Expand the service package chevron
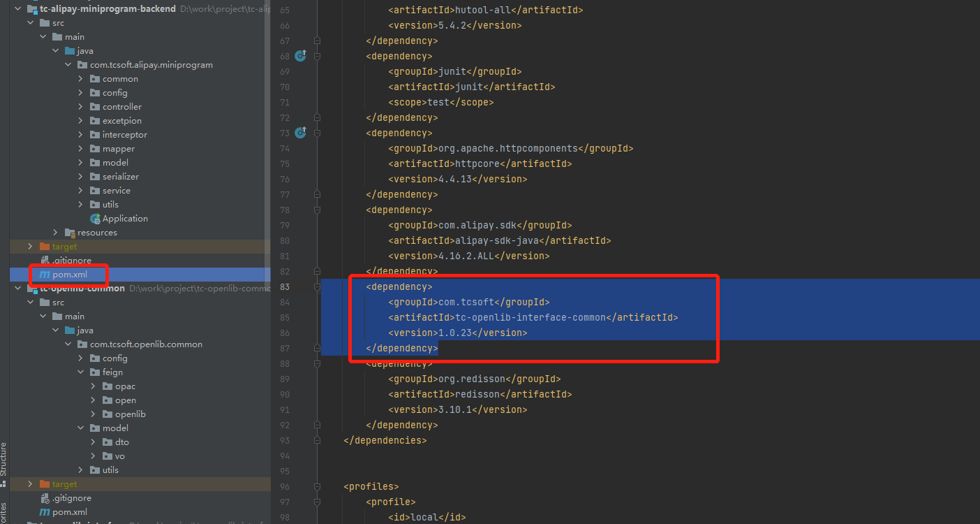This screenshot has width=980, height=524. [80, 191]
